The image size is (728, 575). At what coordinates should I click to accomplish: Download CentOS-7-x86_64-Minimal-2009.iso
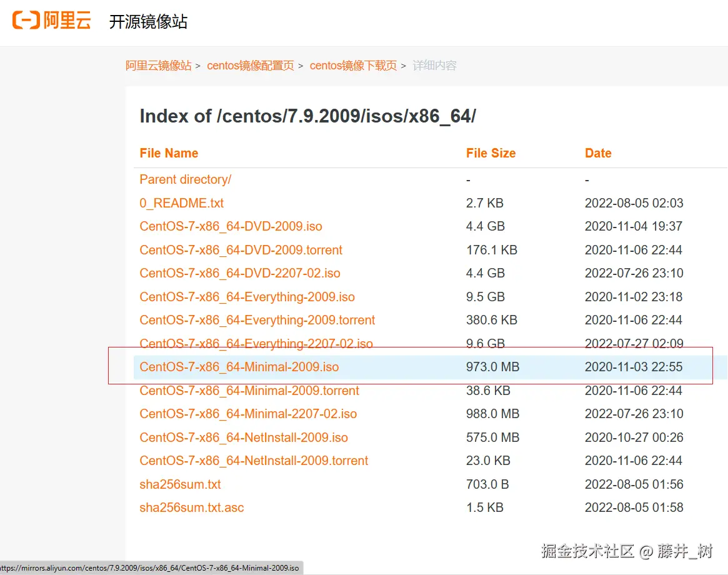click(239, 367)
